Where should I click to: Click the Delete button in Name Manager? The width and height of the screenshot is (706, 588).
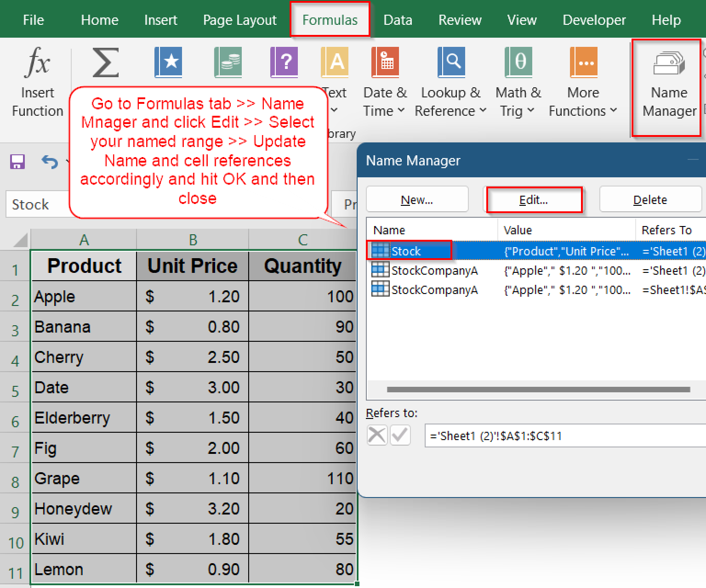point(650,199)
